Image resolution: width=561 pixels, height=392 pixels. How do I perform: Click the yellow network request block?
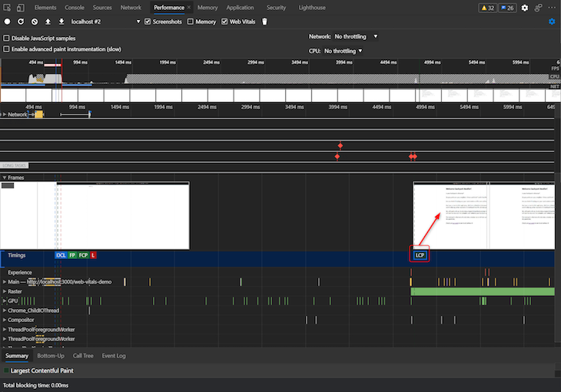(x=38, y=115)
